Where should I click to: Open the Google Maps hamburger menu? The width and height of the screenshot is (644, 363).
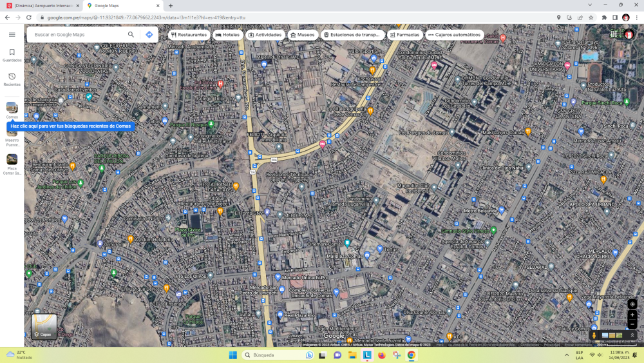click(12, 35)
